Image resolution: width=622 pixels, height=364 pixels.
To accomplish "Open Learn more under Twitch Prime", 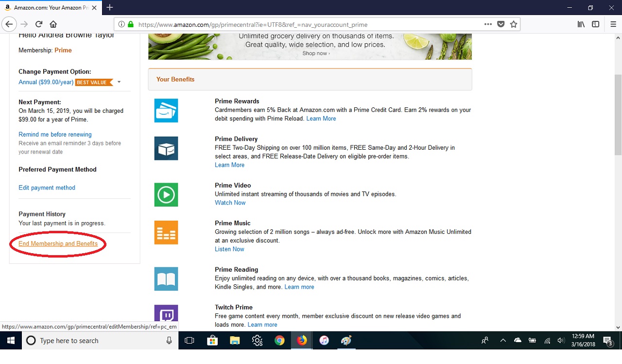I will (262, 325).
